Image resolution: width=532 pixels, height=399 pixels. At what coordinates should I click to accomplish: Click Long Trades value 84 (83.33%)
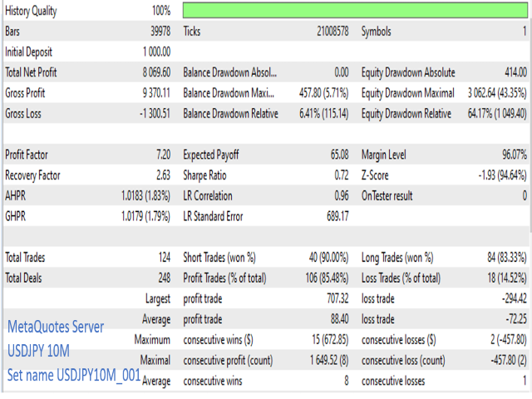(x=507, y=257)
